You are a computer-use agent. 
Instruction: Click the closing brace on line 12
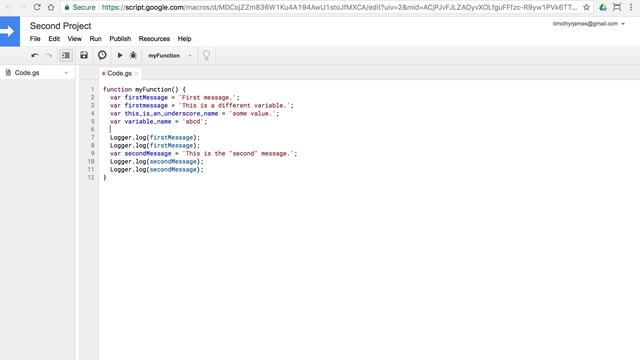tap(105, 178)
